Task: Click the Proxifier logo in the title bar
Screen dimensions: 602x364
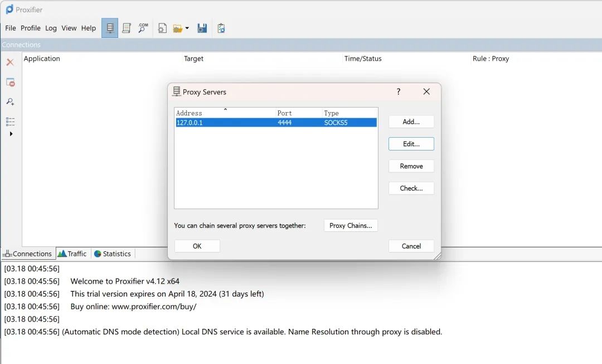Action: tap(9, 9)
